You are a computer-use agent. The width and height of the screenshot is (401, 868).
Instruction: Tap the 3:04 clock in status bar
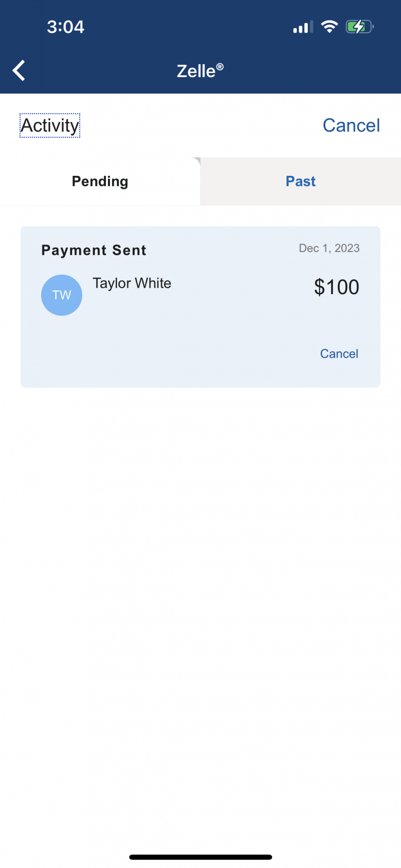click(66, 27)
